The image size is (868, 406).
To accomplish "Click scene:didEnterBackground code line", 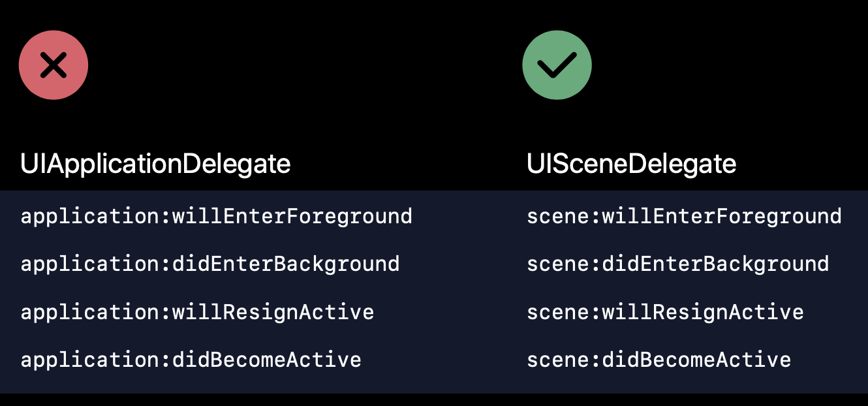I will (678, 264).
